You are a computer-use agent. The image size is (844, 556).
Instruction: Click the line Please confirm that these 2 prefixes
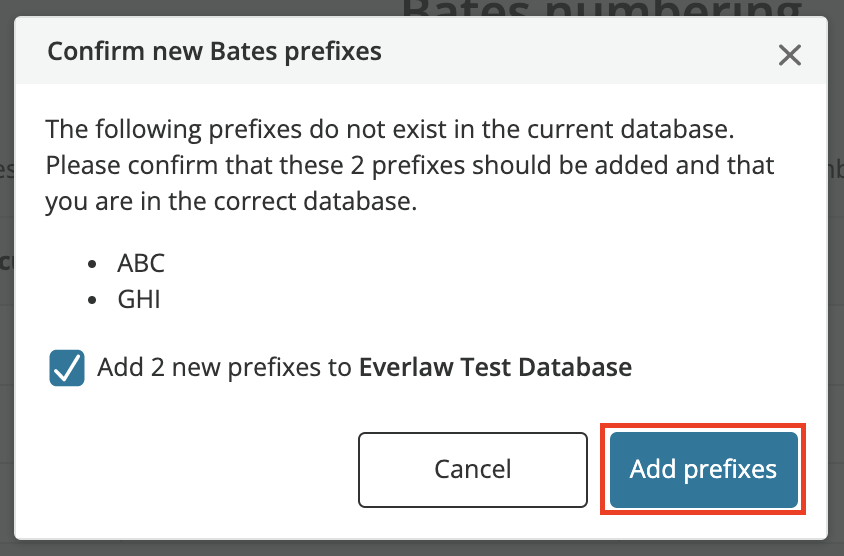410,165
